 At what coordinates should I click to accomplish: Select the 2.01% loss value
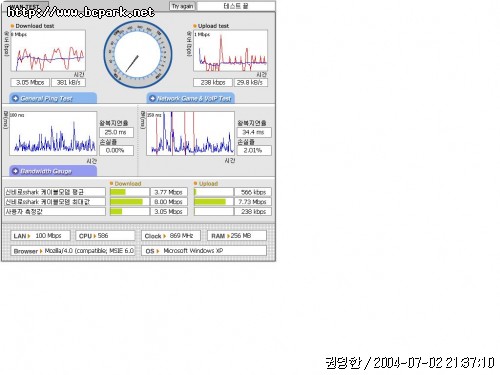click(x=254, y=150)
